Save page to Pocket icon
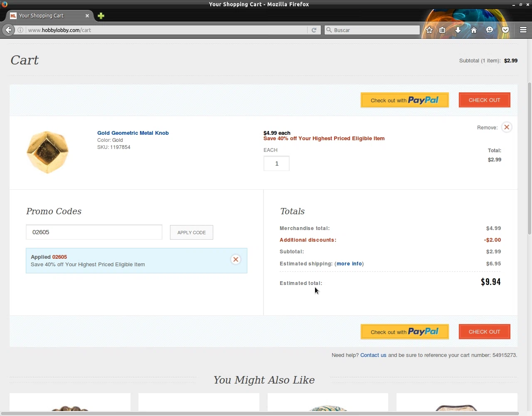532x416 pixels. (505, 30)
